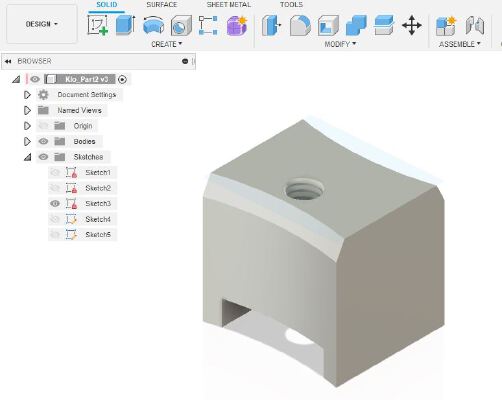Open the DESIGN workspace dropdown
This screenshot has width=502, height=400.
42,24
